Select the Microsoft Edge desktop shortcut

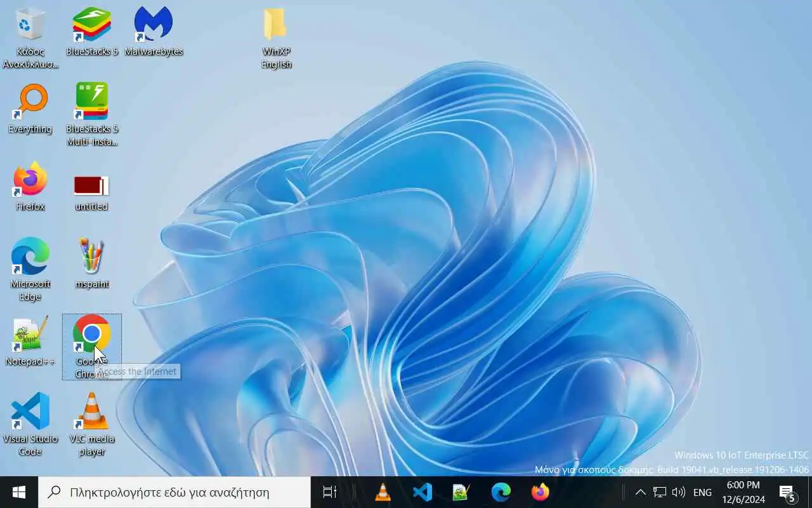pos(30,269)
